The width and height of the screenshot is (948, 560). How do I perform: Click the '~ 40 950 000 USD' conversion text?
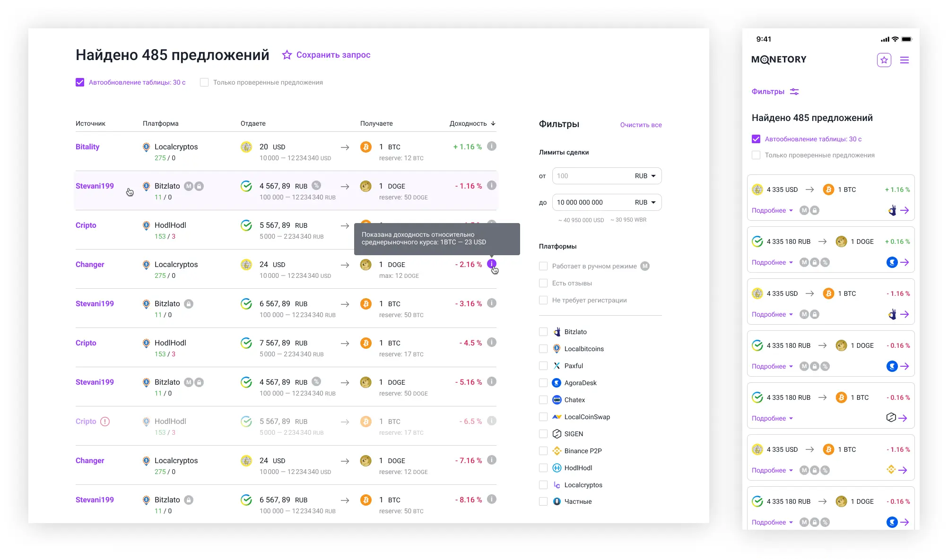coord(581,220)
